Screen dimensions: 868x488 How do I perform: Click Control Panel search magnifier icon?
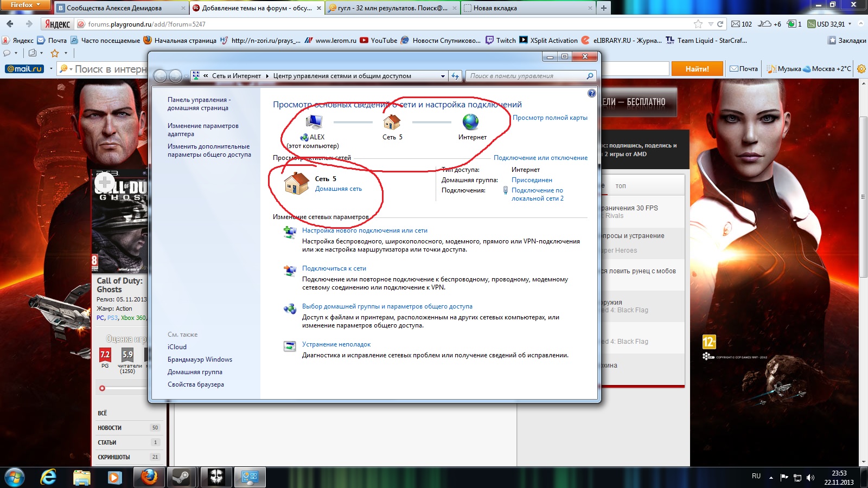(x=590, y=76)
